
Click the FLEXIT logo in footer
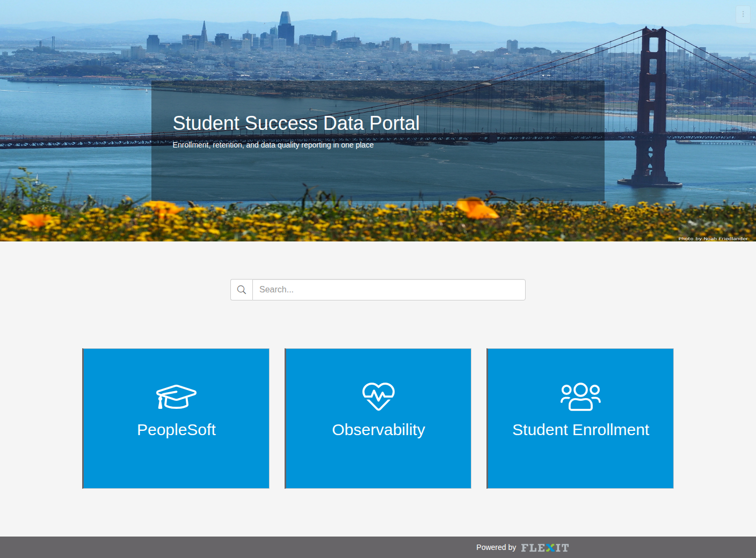(x=544, y=548)
